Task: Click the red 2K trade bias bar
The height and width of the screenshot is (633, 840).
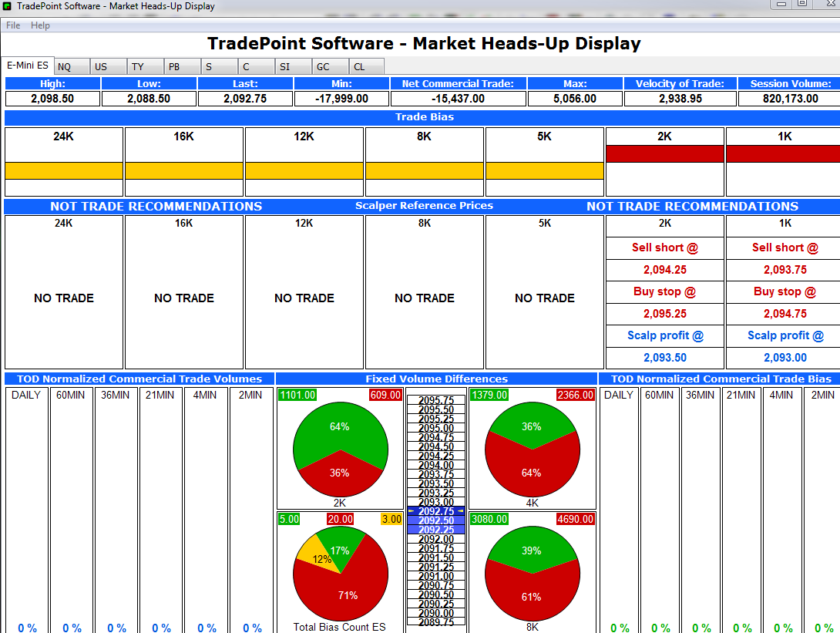Action: coord(665,153)
